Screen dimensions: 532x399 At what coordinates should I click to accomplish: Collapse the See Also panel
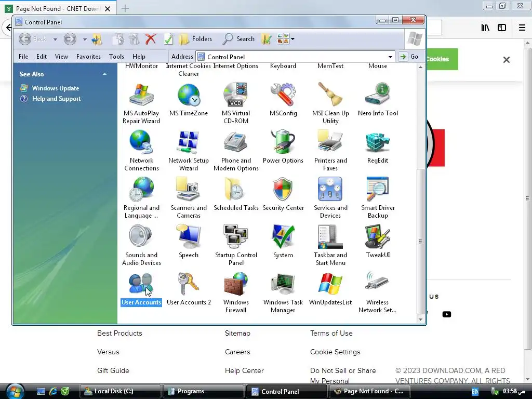click(104, 74)
